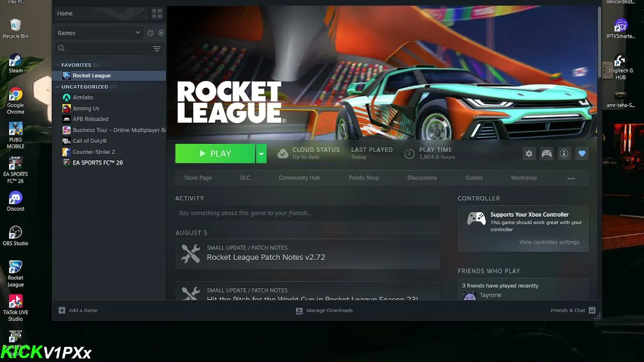The width and height of the screenshot is (644, 362).
Task: Expand the Play button options arrow
Action: point(261,154)
